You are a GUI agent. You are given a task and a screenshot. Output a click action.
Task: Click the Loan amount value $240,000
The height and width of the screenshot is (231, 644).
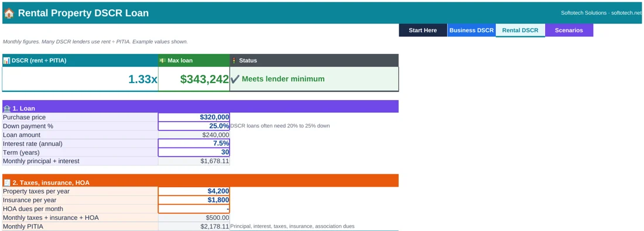215,135
